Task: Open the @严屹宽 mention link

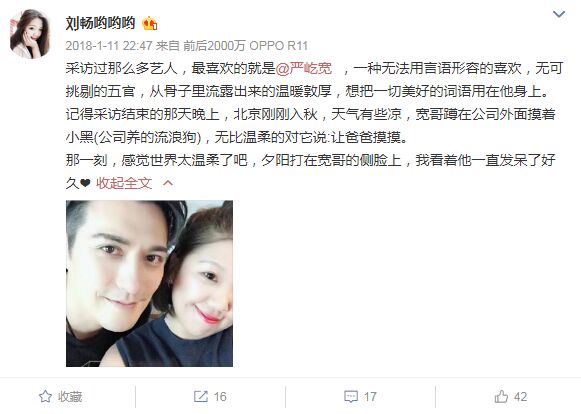Action: coord(303,69)
